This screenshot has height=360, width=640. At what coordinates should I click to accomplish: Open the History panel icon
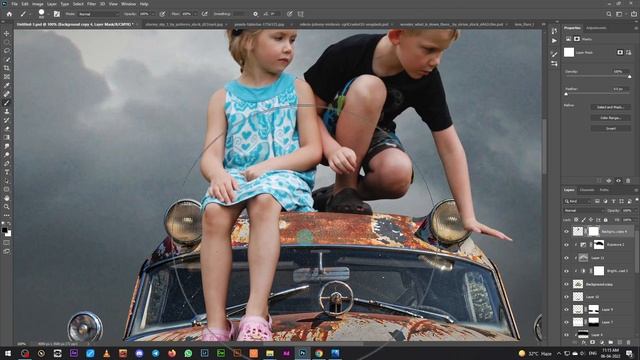point(554,31)
